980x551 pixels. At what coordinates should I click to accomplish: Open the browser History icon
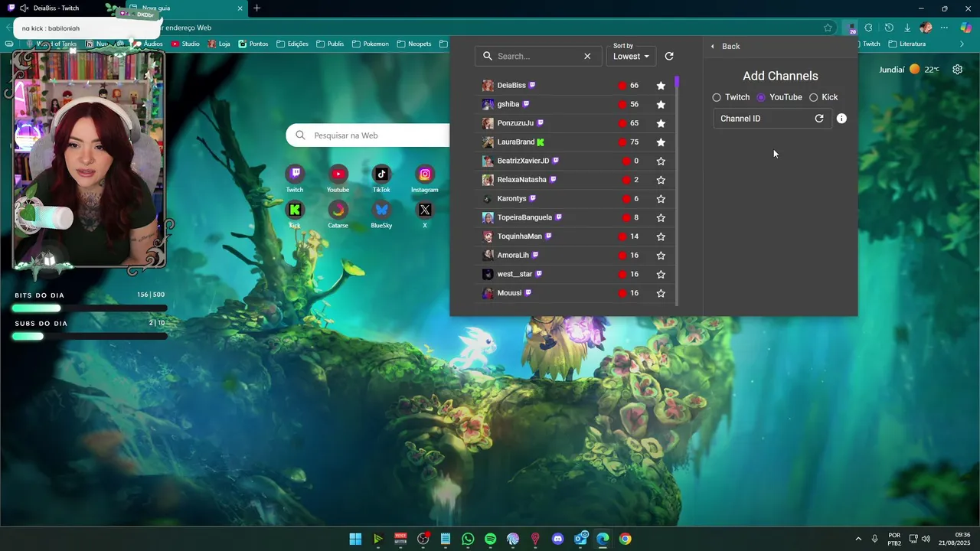tap(889, 28)
